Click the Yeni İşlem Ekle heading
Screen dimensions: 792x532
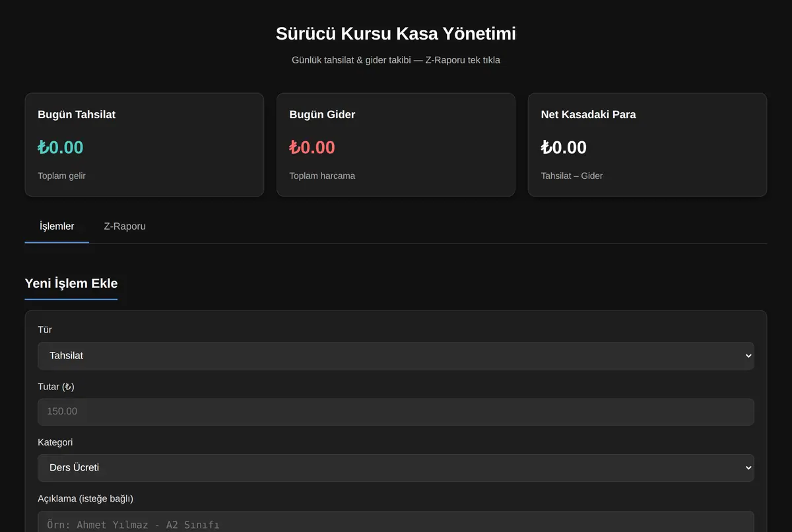coord(71,284)
